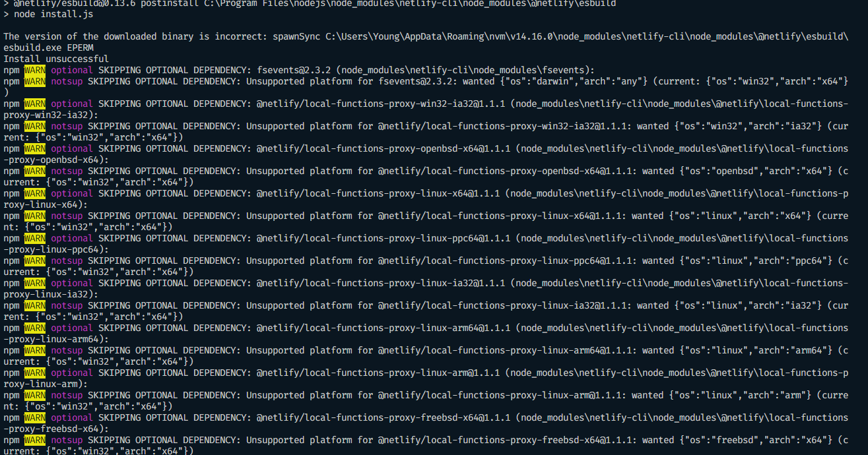Click the "esbuild.exe EPERM" error text

pos(48,47)
